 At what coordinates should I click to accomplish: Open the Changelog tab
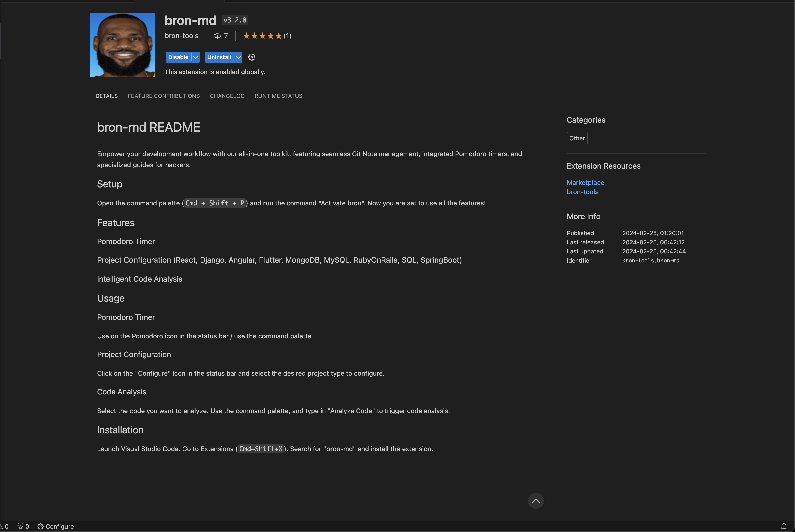click(227, 96)
